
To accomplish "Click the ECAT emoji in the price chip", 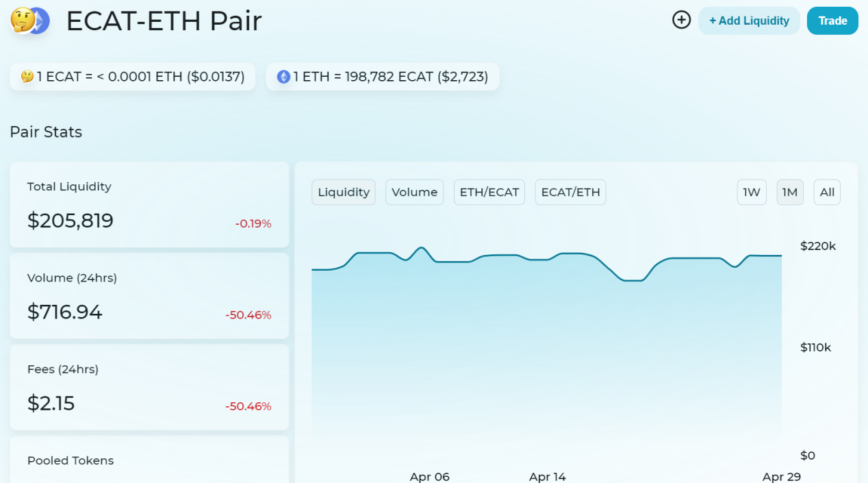I will [x=27, y=77].
